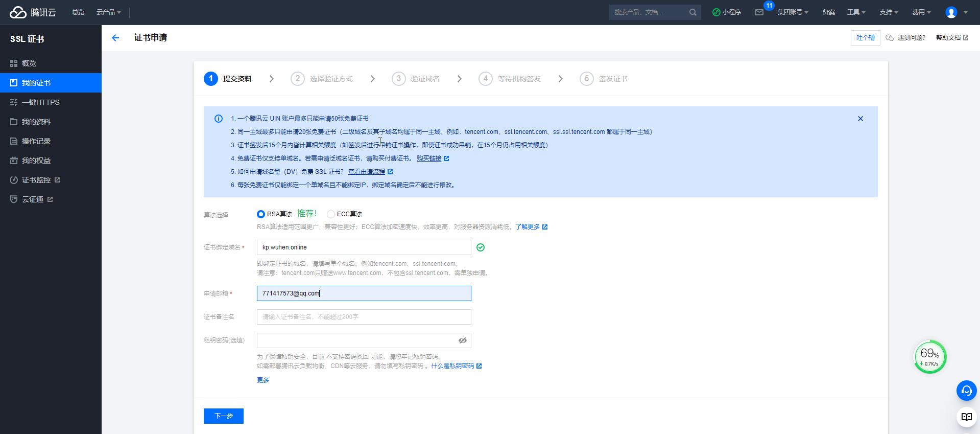This screenshot has width=980, height=434.
Task: Click the 69% network speed indicator
Action: point(929,357)
